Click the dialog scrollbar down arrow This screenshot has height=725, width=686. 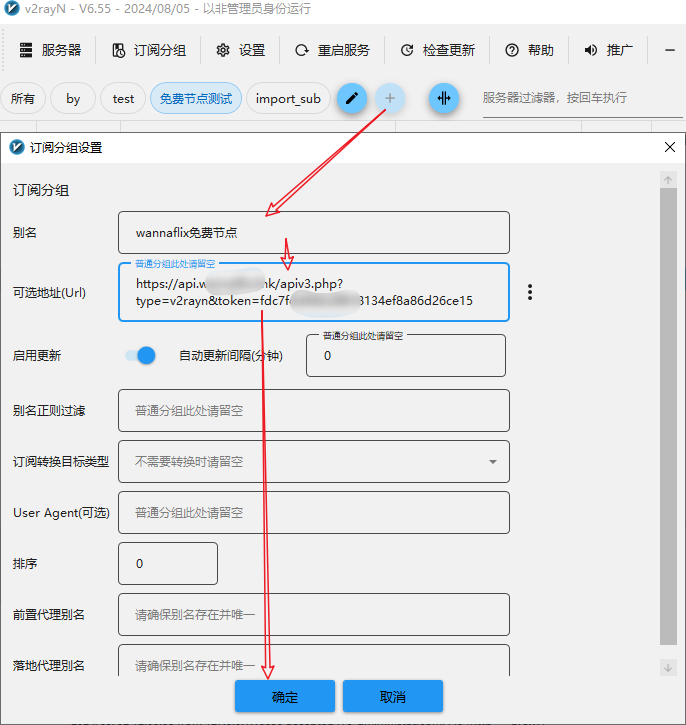point(668,668)
